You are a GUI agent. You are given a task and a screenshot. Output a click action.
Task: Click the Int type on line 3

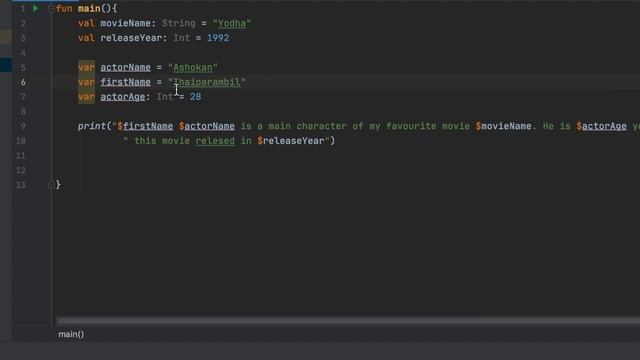[182, 38]
